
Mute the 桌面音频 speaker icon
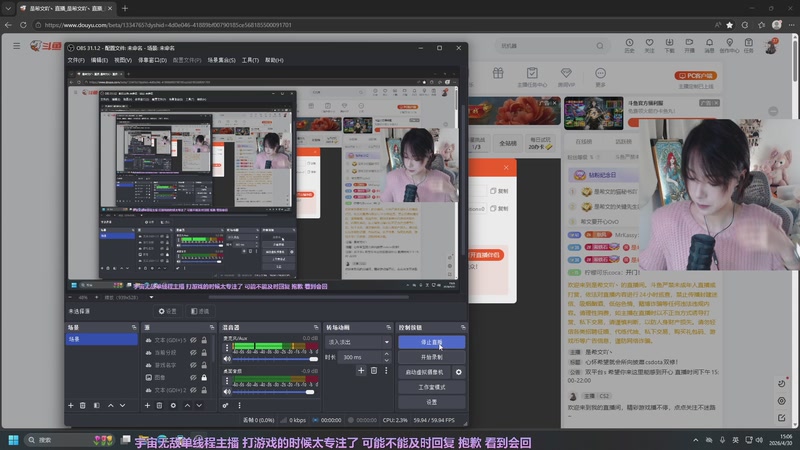point(227,392)
